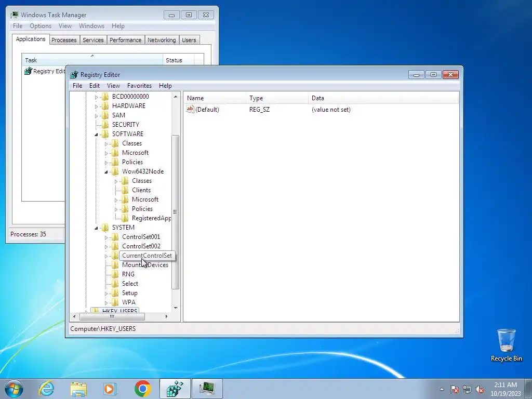Click the Clients folder icon

[x=125, y=190]
